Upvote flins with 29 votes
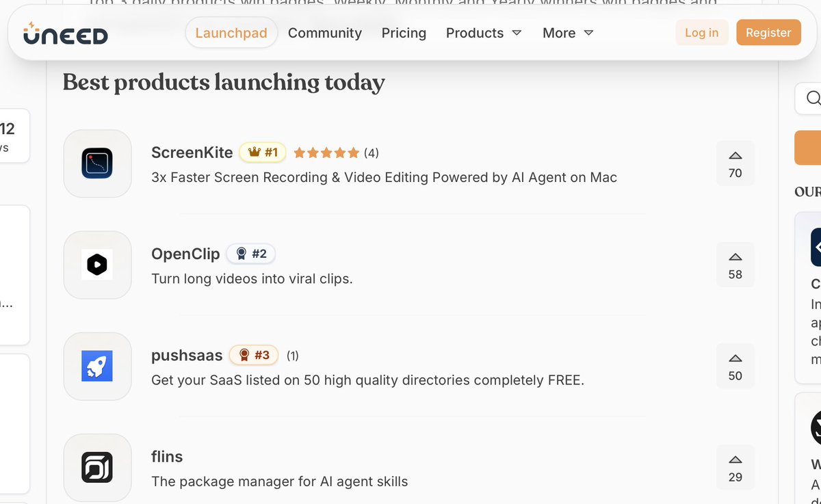Image resolution: width=821 pixels, height=504 pixels. 735,468
